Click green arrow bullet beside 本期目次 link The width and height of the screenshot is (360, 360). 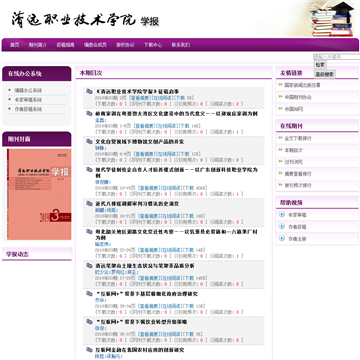[x=280, y=150]
